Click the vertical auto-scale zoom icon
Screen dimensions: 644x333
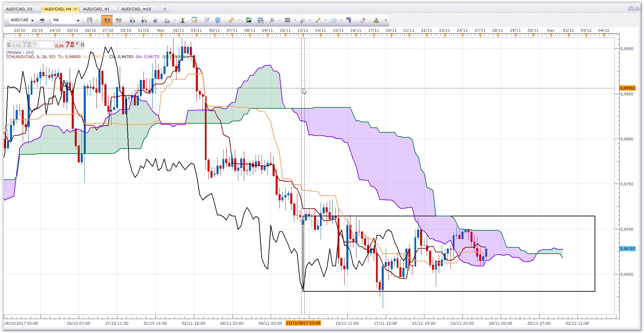167,20
